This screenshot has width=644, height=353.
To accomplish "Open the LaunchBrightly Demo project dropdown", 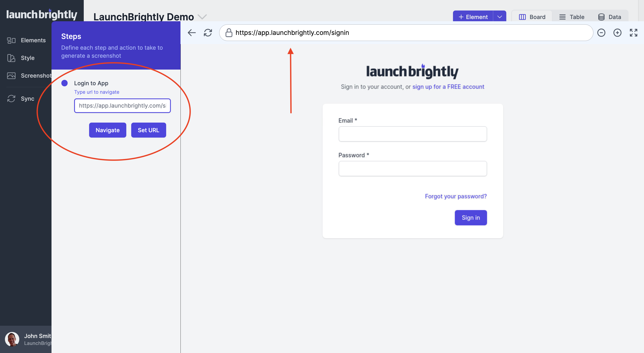I will click(x=202, y=17).
